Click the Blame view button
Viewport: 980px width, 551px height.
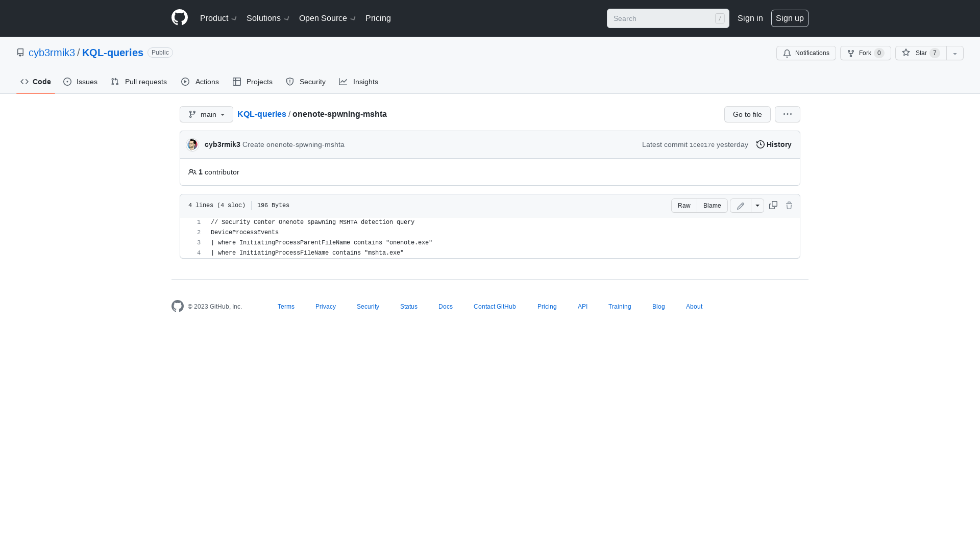pos(712,205)
